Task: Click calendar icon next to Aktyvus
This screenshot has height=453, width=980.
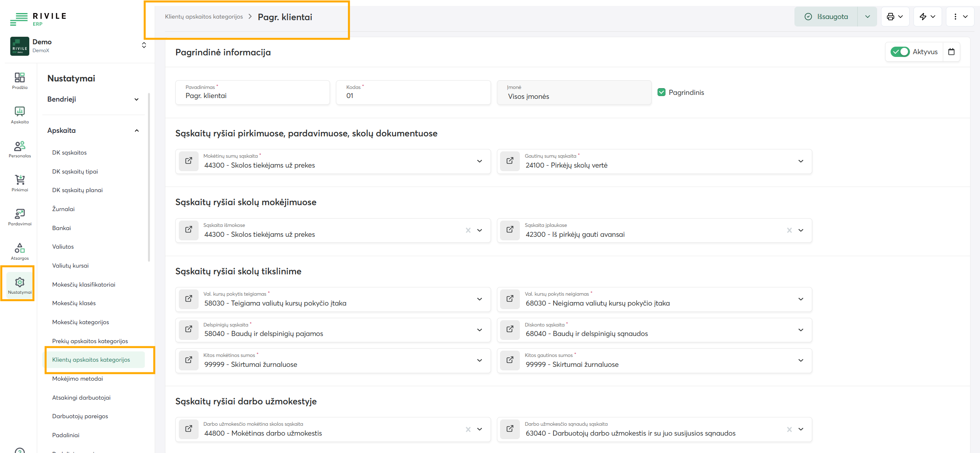Action: (x=952, y=52)
